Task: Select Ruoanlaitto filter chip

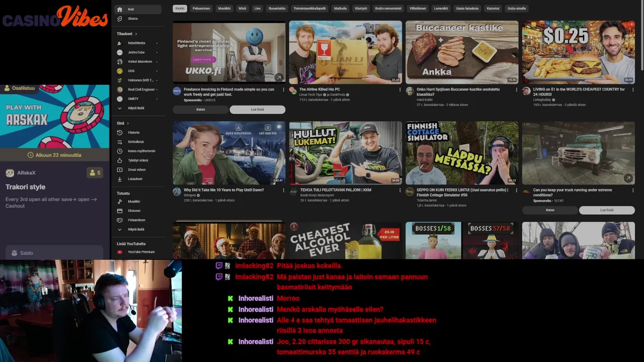Action: pos(277,9)
